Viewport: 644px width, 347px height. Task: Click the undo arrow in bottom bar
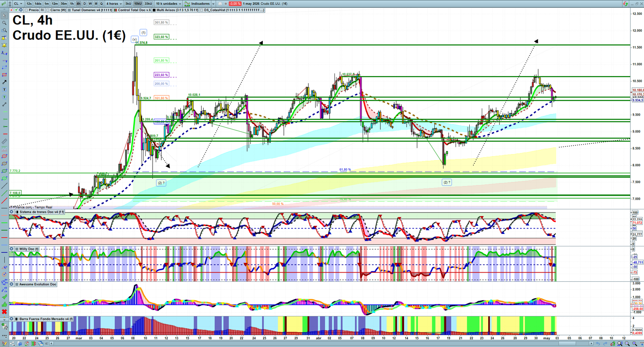point(598,343)
